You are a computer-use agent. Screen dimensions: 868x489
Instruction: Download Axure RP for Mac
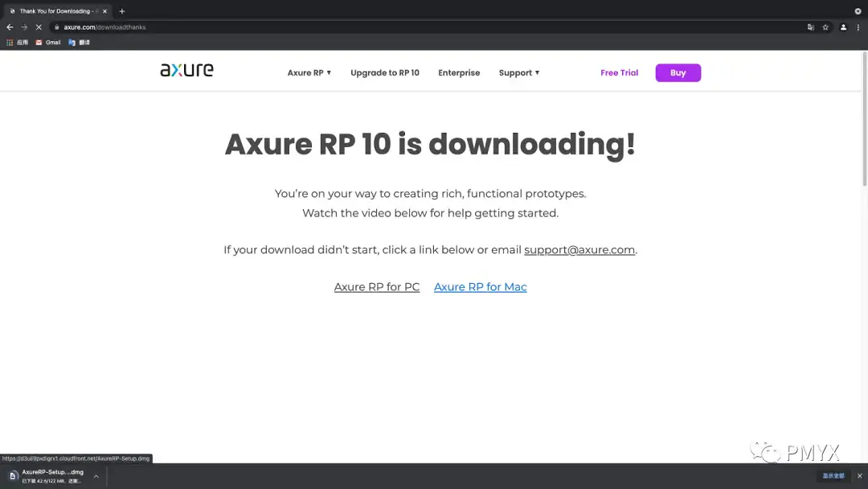(480, 286)
